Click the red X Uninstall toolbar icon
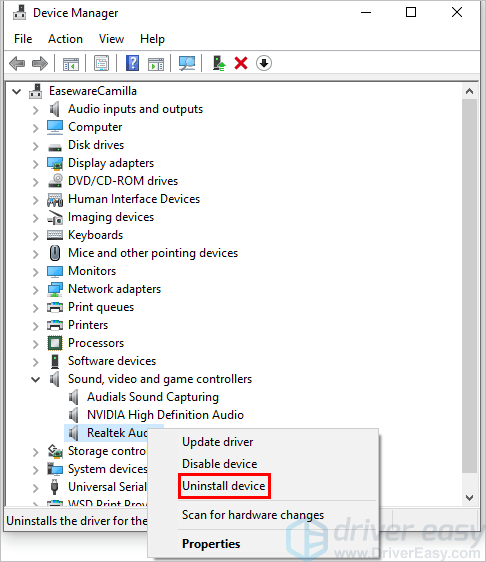This screenshot has height=562, width=486. 241,63
